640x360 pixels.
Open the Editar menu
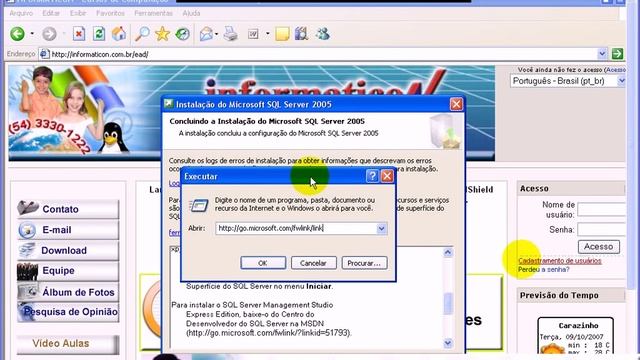tap(51, 13)
